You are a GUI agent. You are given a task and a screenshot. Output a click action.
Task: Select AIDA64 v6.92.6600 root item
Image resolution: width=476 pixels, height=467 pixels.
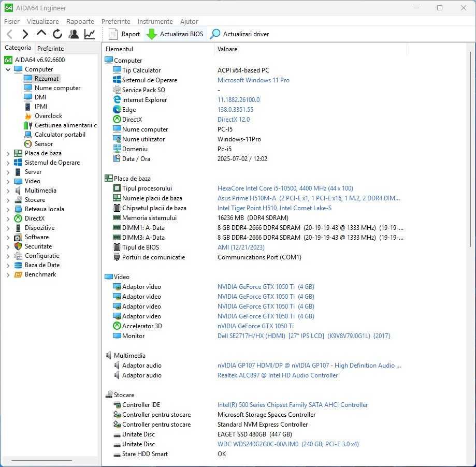[x=40, y=60]
